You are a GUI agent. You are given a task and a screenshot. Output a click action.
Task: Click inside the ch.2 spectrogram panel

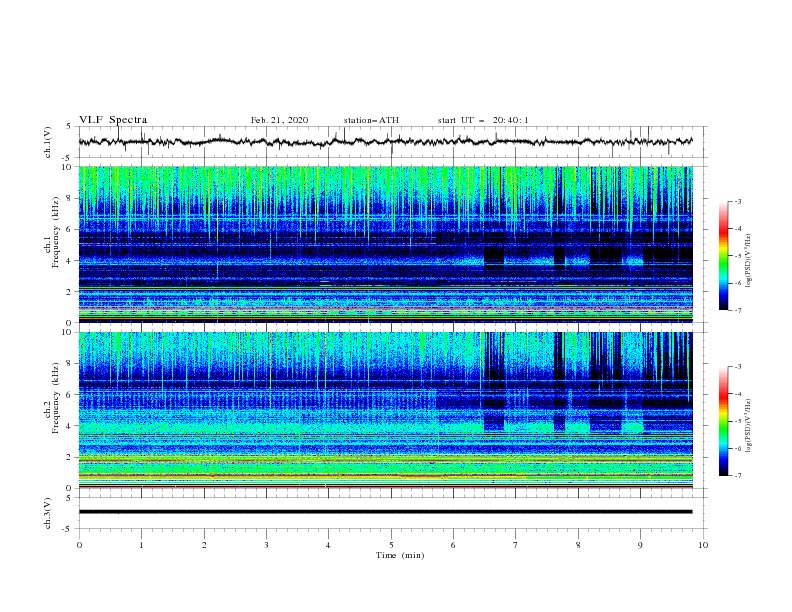(x=385, y=410)
